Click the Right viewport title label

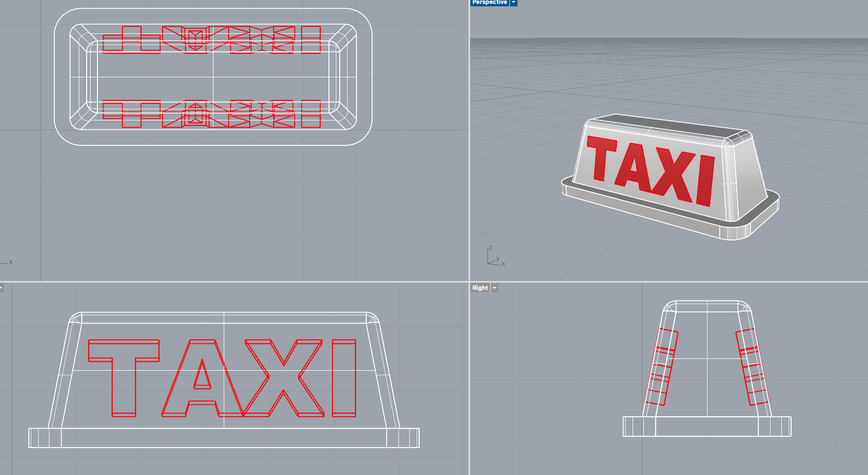point(480,288)
